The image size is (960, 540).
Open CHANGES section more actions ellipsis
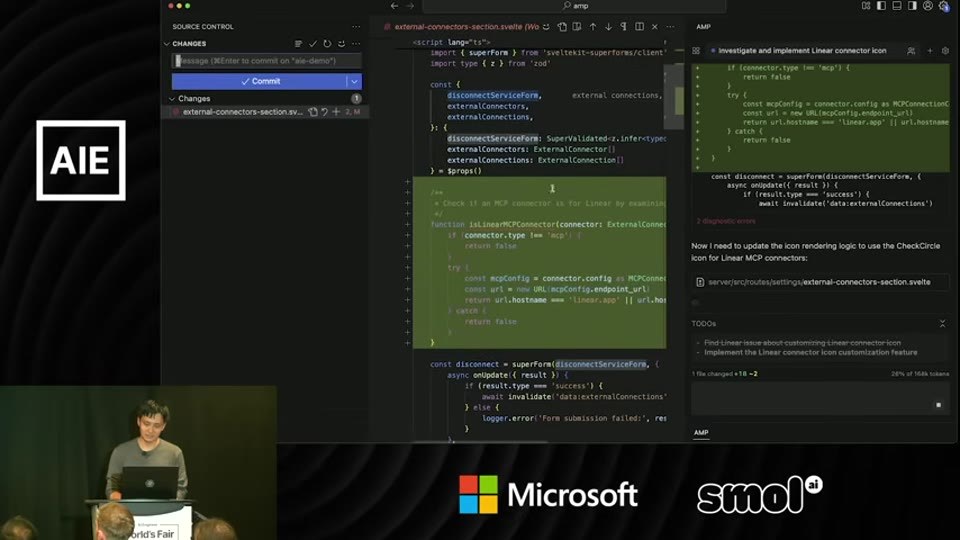tap(356, 43)
